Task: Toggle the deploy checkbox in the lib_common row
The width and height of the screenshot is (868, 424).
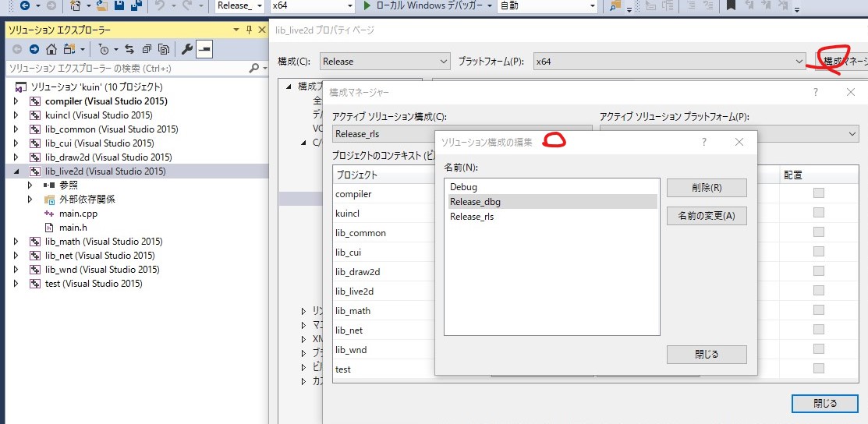Action: pos(818,232)
